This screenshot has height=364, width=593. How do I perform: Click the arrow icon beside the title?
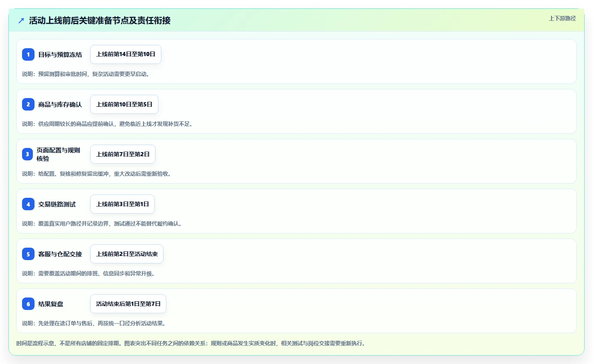[x=21, y=20]
